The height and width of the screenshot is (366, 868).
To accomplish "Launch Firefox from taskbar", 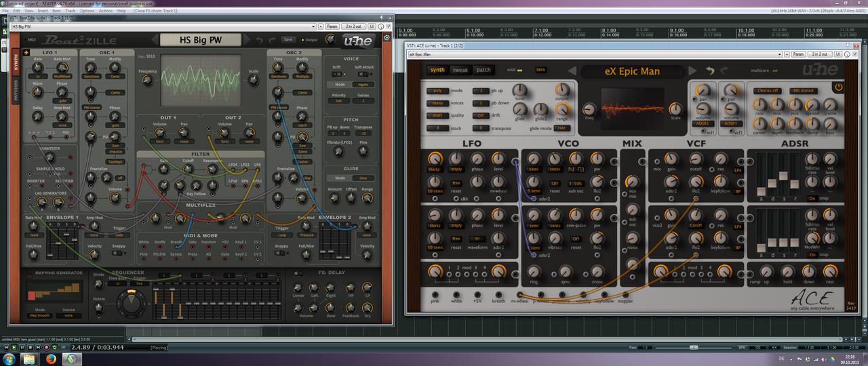I will (52, 359).
